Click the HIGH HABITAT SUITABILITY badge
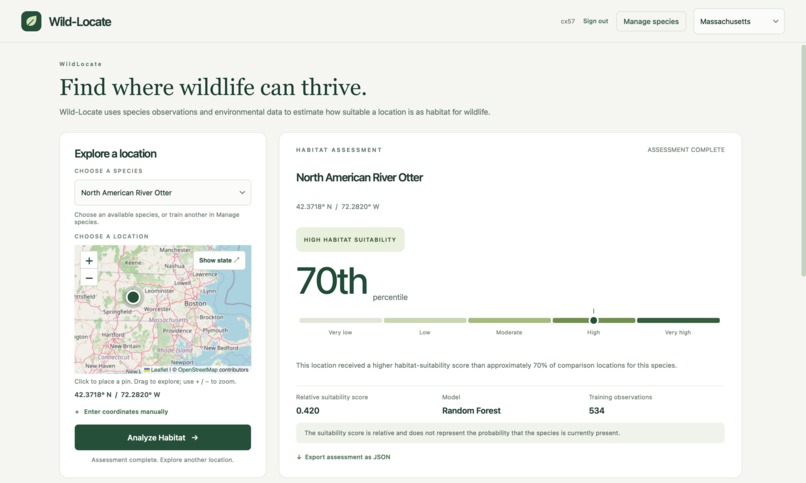806x483 pixels. tap(350, 239)
